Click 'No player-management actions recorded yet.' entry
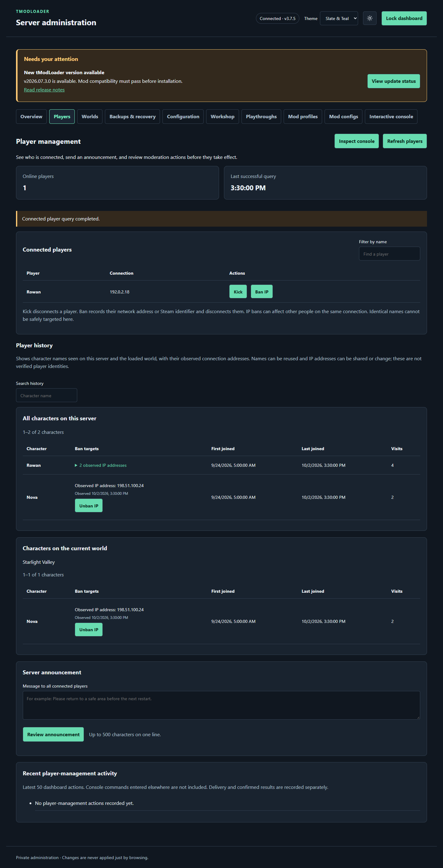 click(84, 803)
